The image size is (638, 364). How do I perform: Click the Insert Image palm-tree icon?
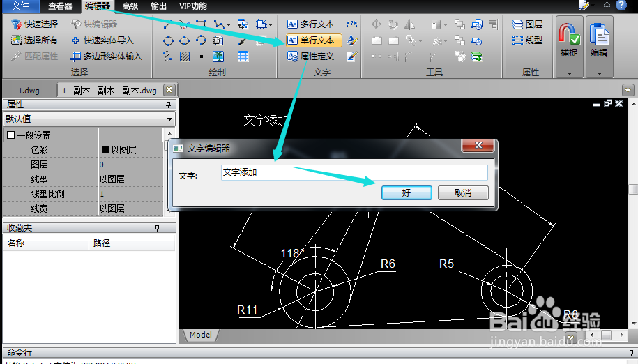pos(218,56)
